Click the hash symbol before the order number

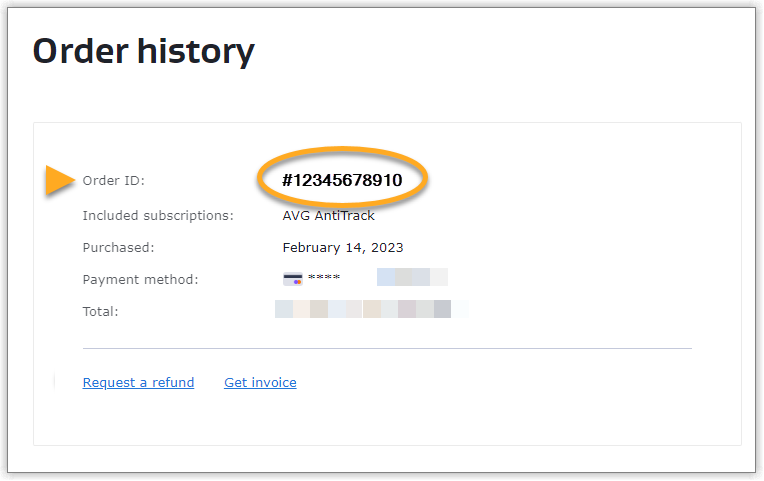288,180
